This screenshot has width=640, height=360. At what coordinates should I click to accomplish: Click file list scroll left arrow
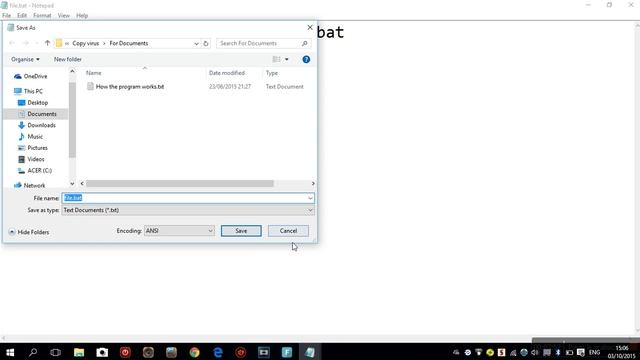point(82,184)
